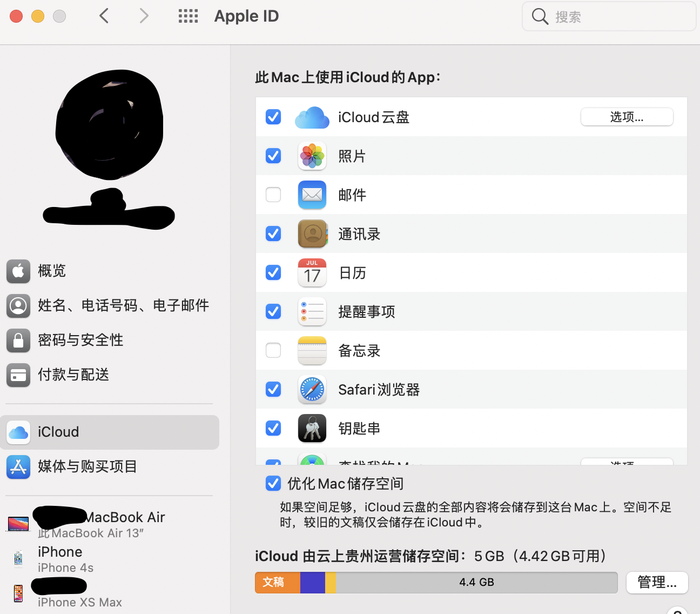Click the 提醒事项 label text
The width and height of the screenshot is (700, 614).
(367, 312)
